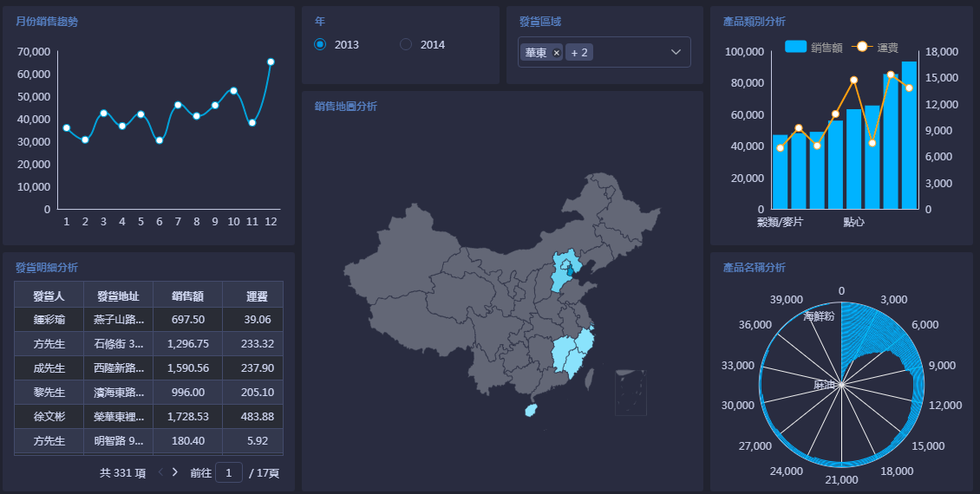Click the previous page arrow in pagination
Image resolution: width=980 pixels, height=494 pixels.
tap(160, 472)
